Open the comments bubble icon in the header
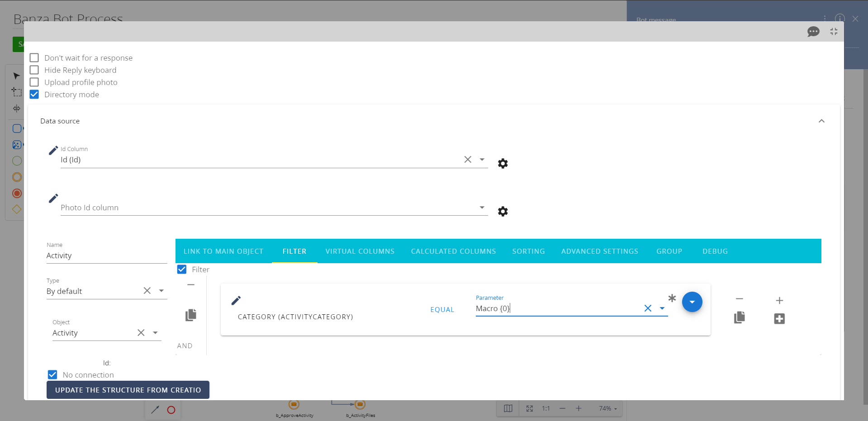 tap(813, 32)
